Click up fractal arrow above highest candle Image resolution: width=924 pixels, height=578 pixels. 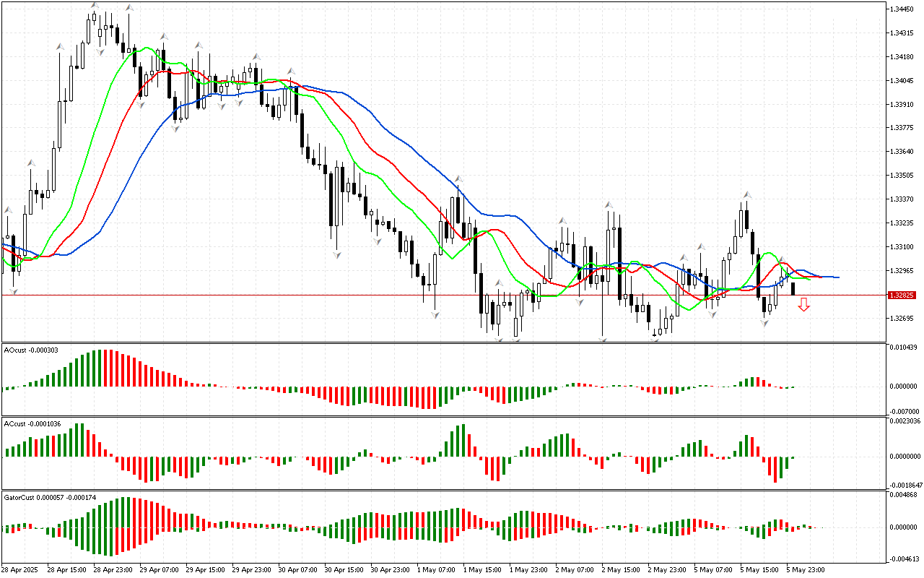pyautogui.click(x=95, y=6)
